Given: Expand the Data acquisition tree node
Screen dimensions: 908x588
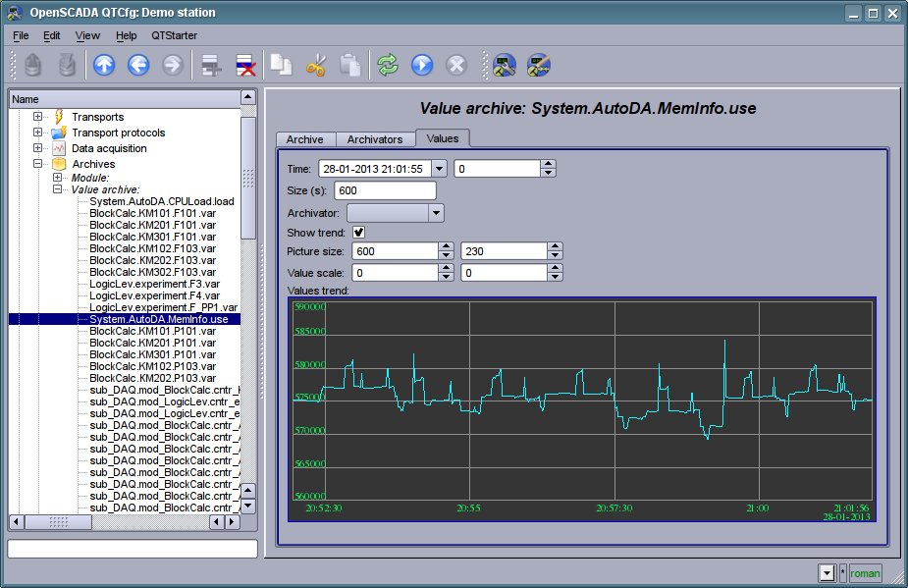Looking at the screenshot, I should click(x=37, y=147).
